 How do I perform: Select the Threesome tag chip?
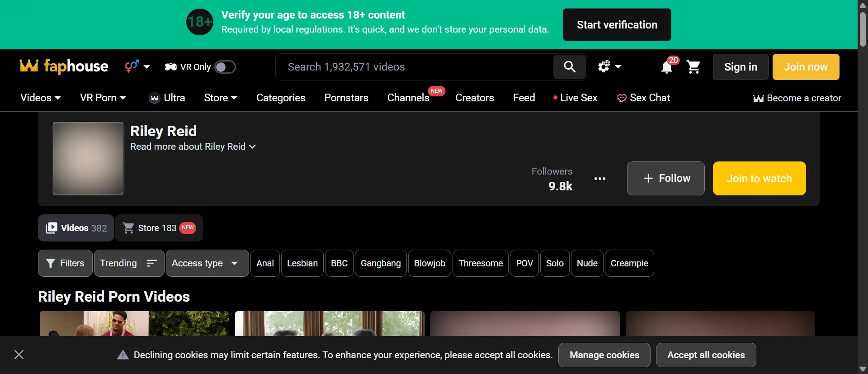point(481,263)
